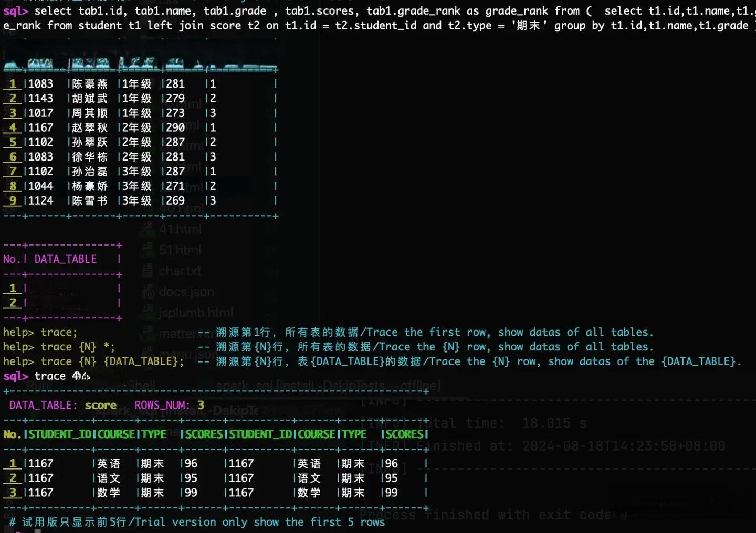
Task: Click score 96 in the rightmost column
Action: 391,464
